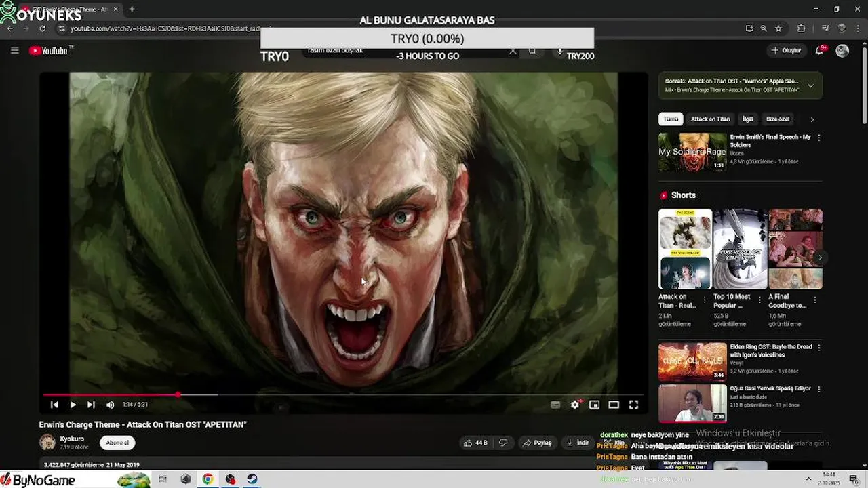Image resolution: width=868 pixels, height=488 pixels.
Task: Expand the Sonraki mix playlist panel
Action: (x=810, y=85)
